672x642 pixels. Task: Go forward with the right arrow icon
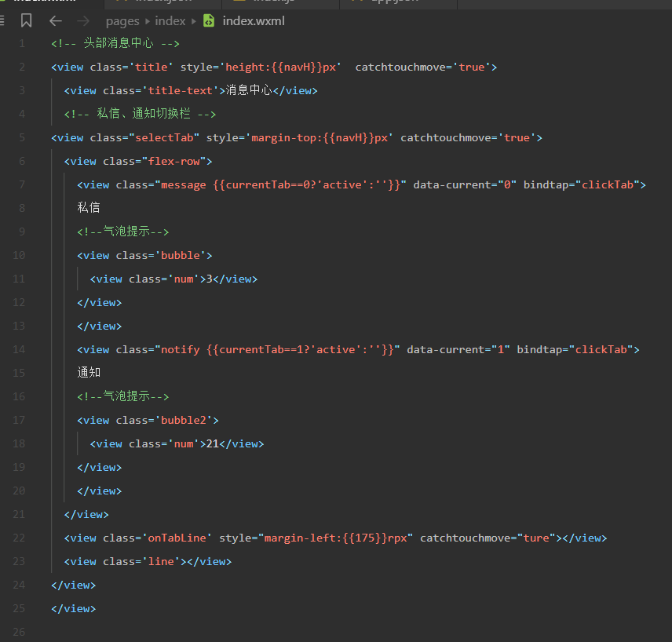(83, 20)
